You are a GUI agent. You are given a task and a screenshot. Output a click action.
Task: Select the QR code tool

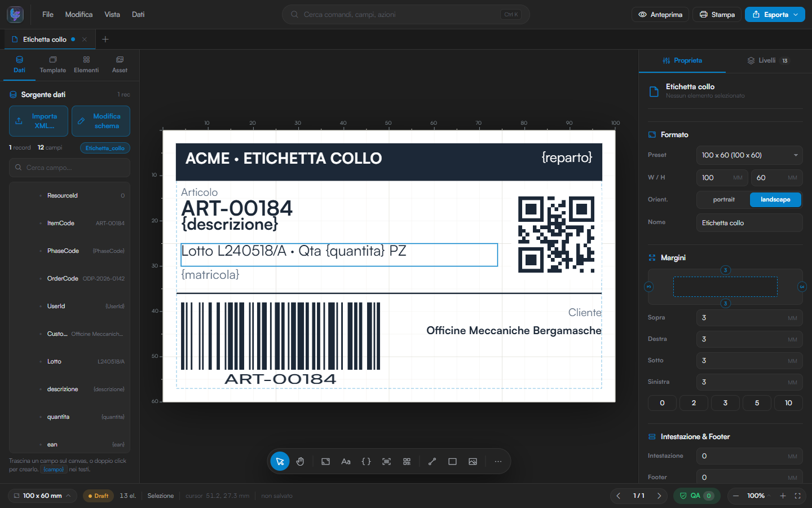[407, 461]
